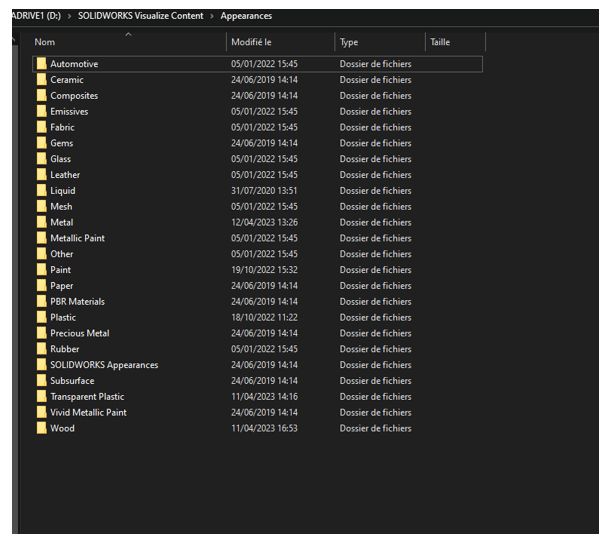The image size is (606, 543).
Task: Click the Subsurface folder name
Action: click(72, 381)
